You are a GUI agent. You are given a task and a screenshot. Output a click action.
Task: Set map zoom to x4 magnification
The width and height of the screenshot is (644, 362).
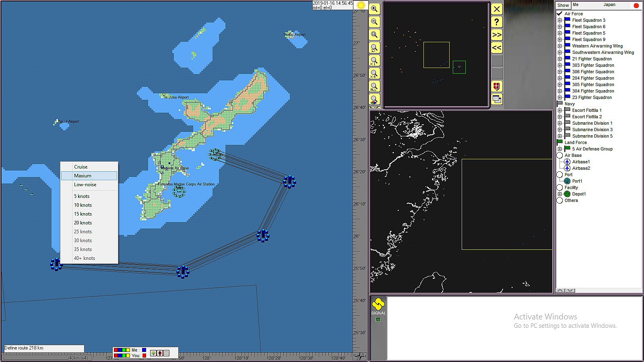pyautogui.click(x=374, y=74)
